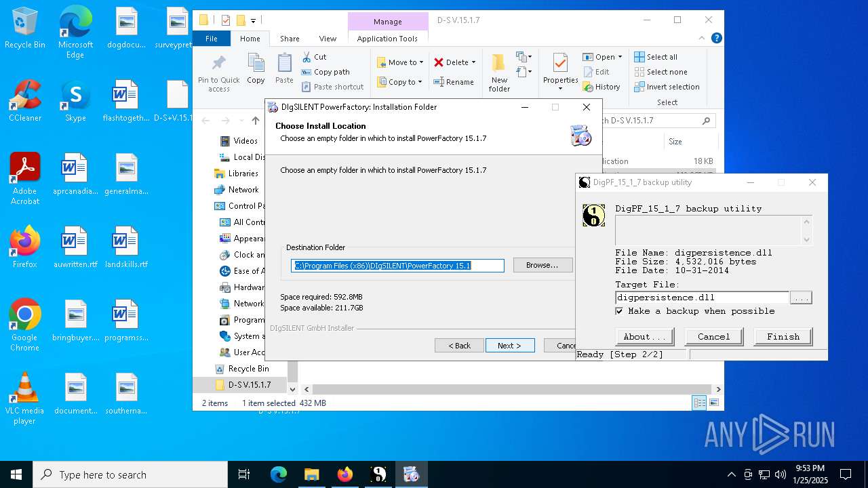Click Finish in backup utility
The width and height of the screenshot is (868, 488).
point(783,337)
